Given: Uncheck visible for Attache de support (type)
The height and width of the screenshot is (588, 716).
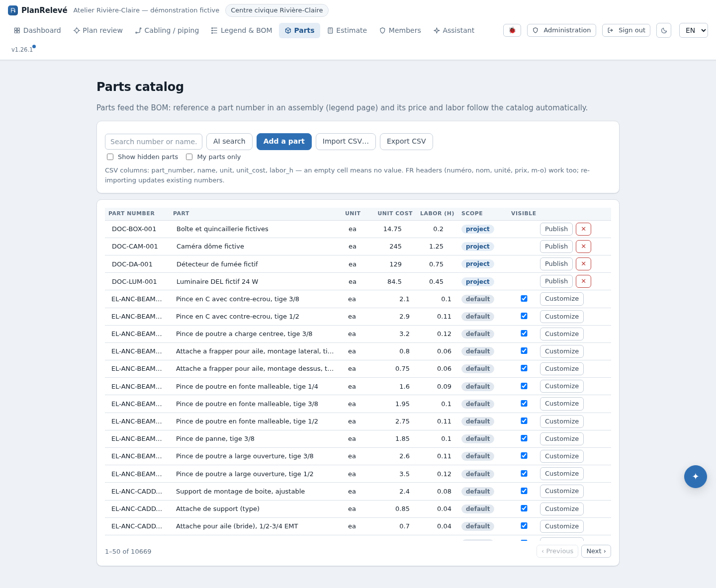Looking at the screenshot, I should click(524, 508).
